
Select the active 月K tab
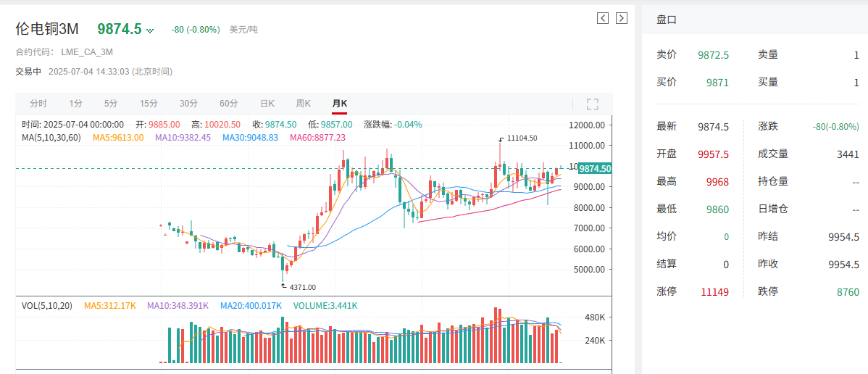tap(339, 104)
